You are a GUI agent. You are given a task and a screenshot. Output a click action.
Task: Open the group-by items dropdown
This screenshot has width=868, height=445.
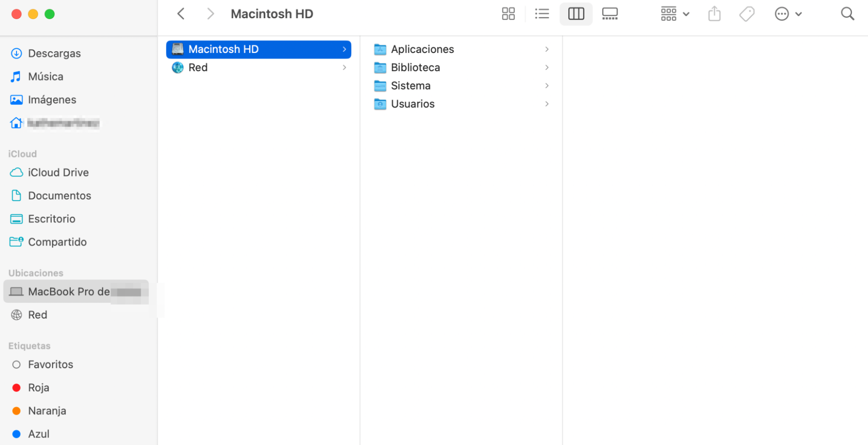(x=675, y=14)
